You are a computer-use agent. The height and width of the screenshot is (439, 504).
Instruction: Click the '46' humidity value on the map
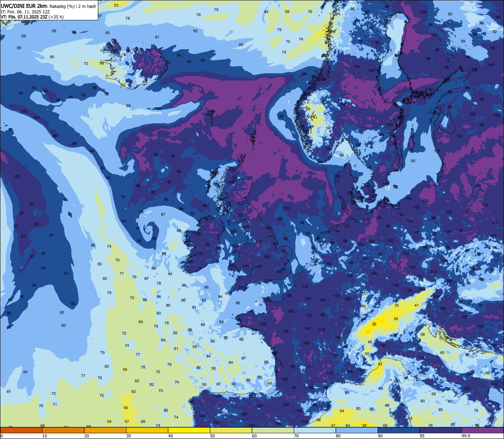pos(363,306)
